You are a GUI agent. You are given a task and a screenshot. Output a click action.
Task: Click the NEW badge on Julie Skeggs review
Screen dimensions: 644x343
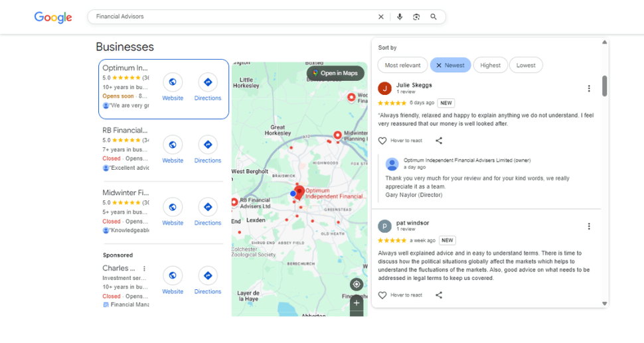pos(446,103)
